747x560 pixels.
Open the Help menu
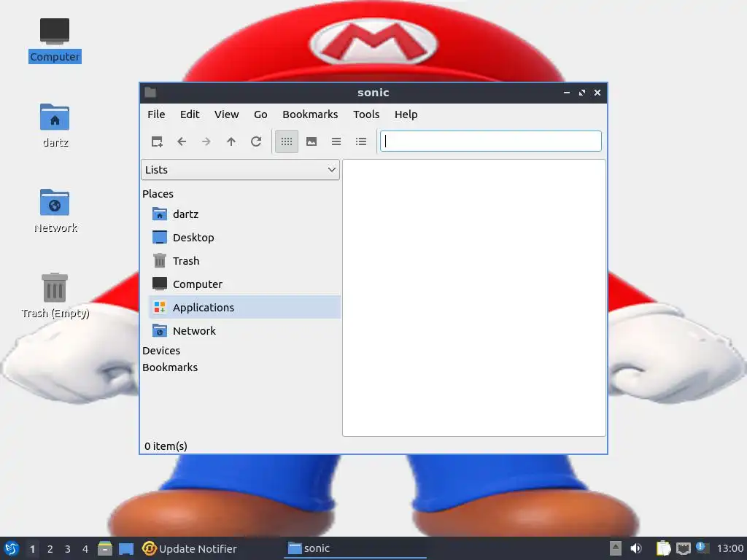pos(406,114)
